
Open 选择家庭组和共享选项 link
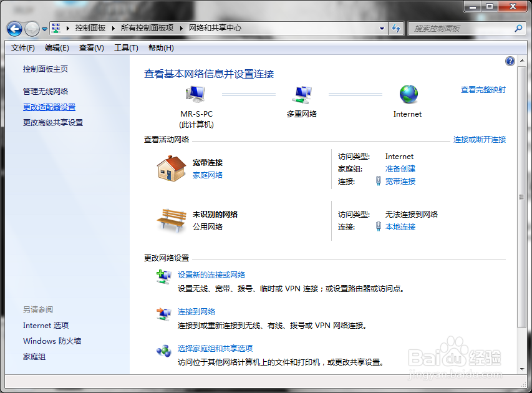(x=215, y=348)
